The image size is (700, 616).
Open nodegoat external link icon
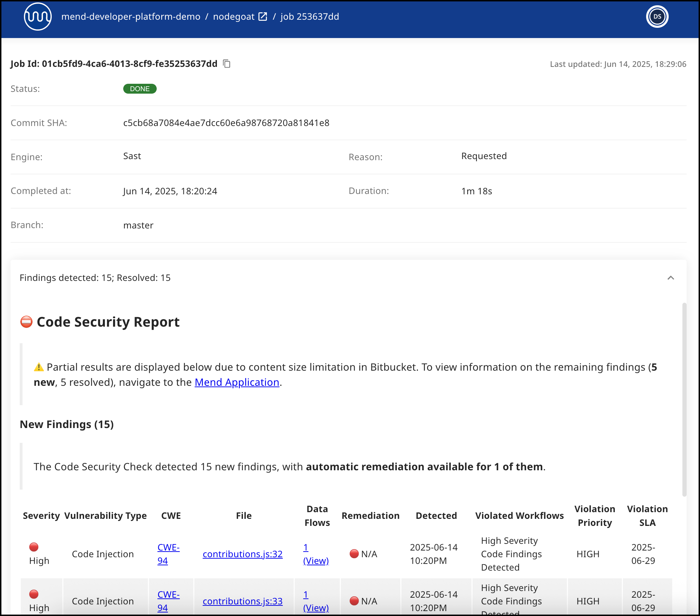(x=263, y=17)
